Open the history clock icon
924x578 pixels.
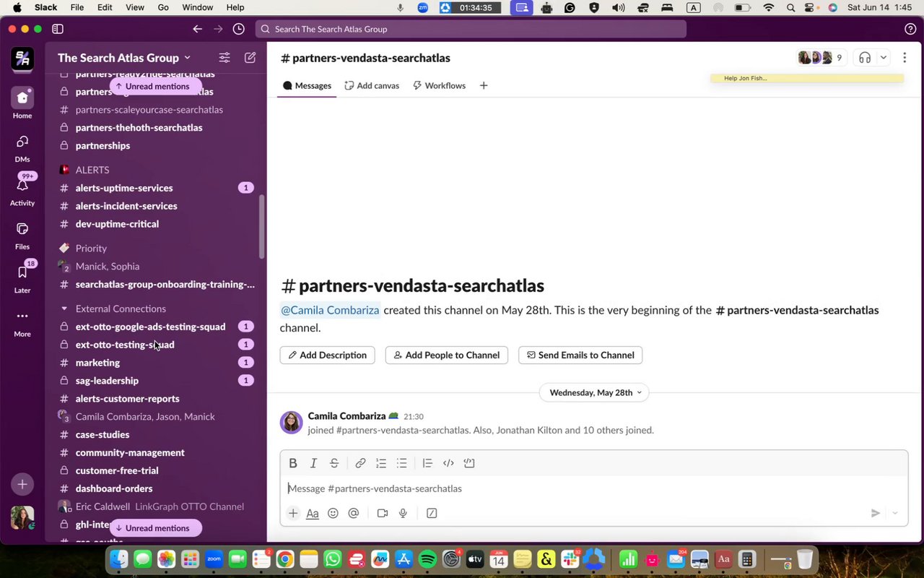click(239, 29)
